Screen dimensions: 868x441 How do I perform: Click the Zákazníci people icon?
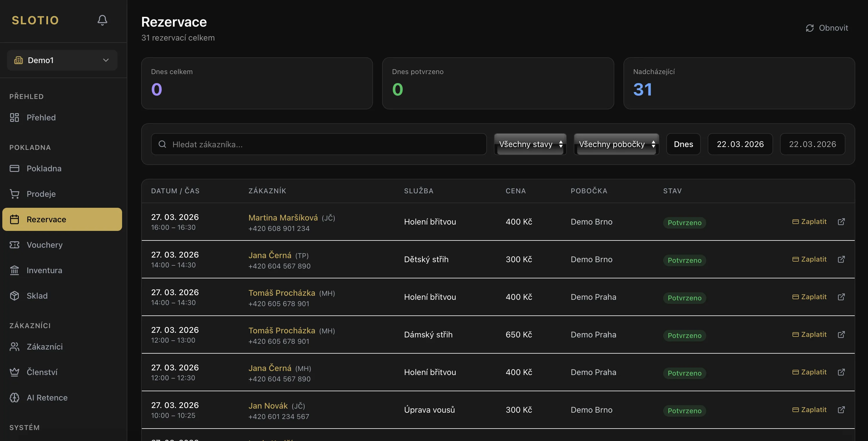click(14, 347)
